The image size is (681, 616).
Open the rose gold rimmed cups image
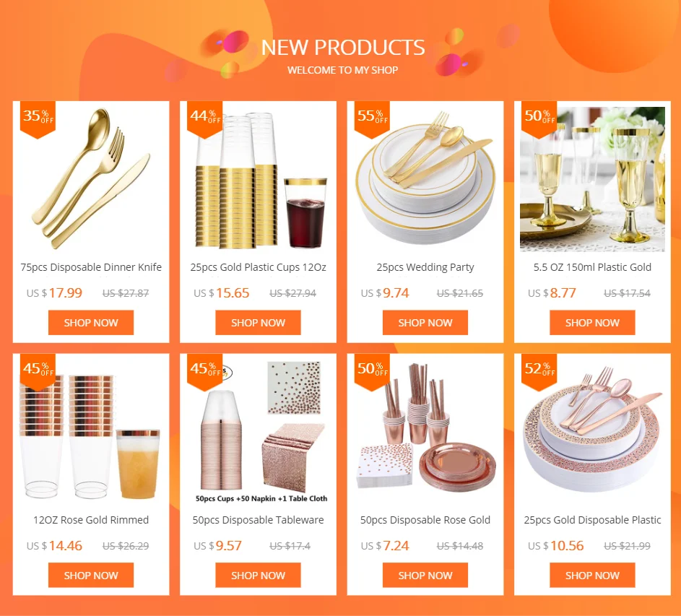pos(91,432)
